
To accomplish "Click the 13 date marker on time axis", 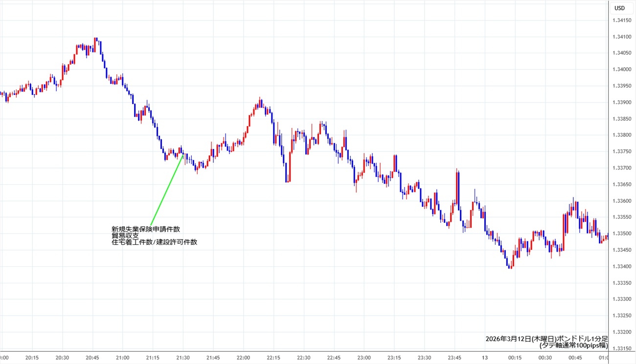I will [484, 358].
